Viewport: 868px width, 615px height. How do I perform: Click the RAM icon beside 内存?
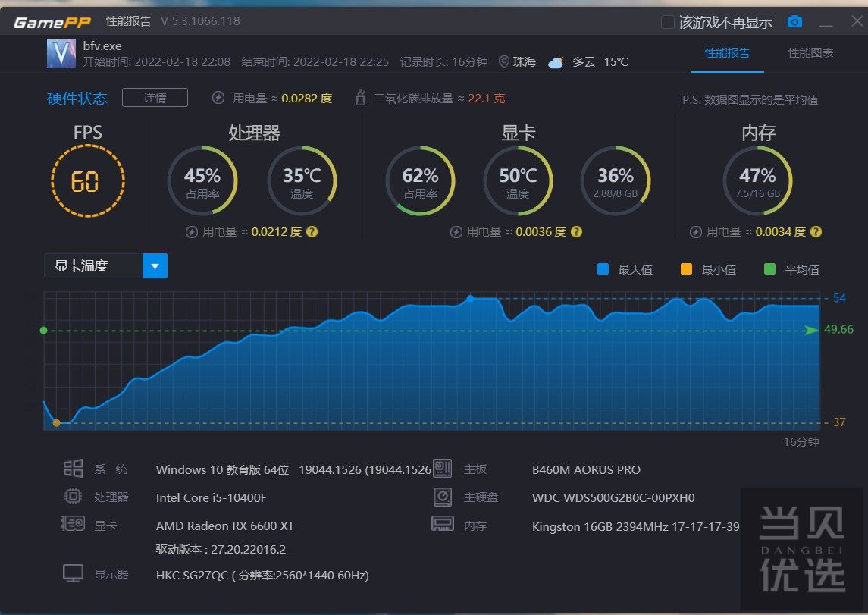(442, 524)
